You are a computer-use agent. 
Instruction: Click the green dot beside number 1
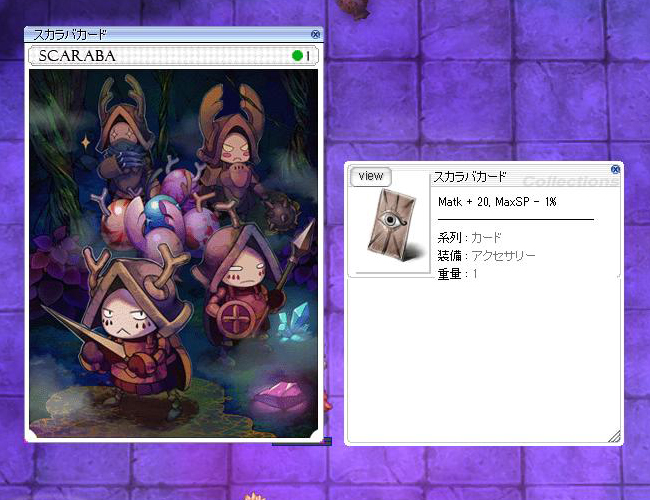(297, 56)
